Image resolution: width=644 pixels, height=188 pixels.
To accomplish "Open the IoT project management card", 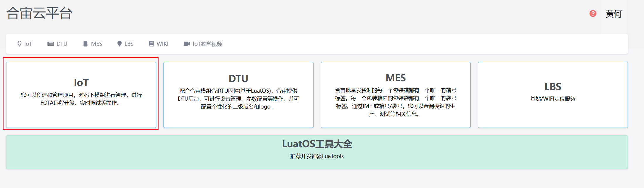I will [81, 95].
